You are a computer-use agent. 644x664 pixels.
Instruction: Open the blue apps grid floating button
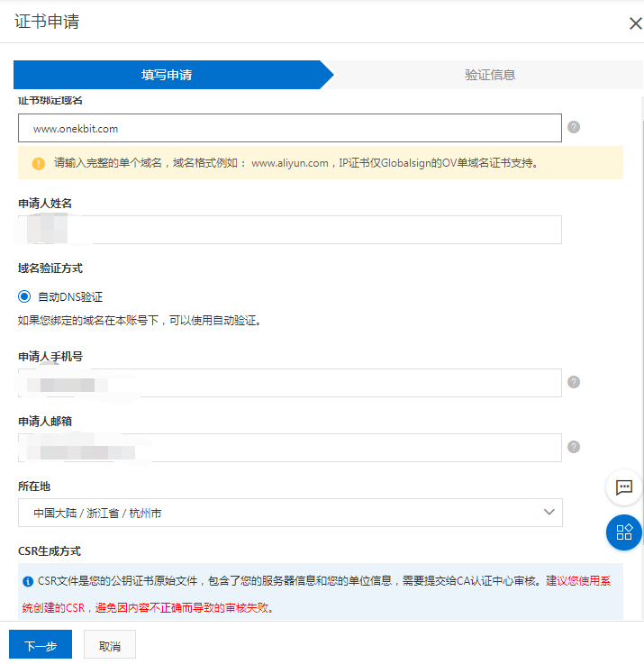coord(623,532)
